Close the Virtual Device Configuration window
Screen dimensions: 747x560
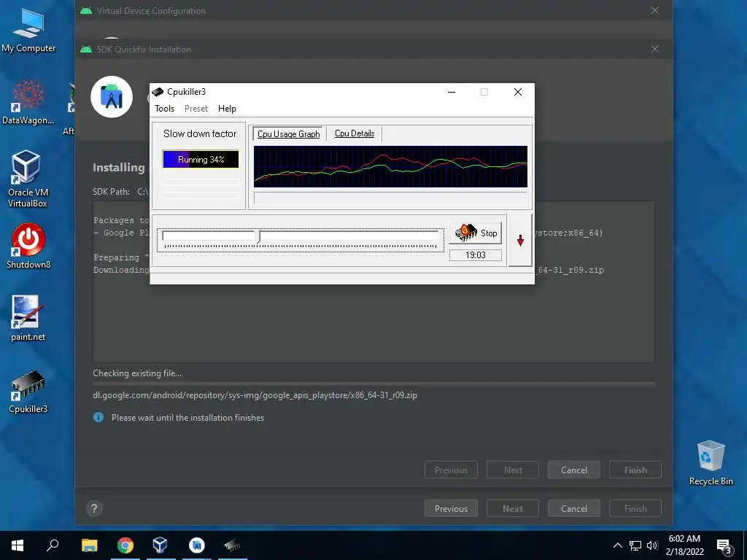pos(655,10)
